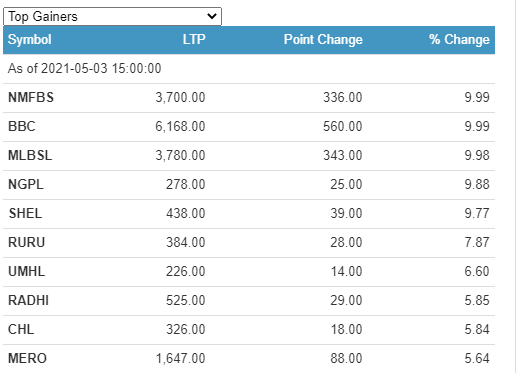
Task: Click the SHEL symbol
Action: point(25,214)
